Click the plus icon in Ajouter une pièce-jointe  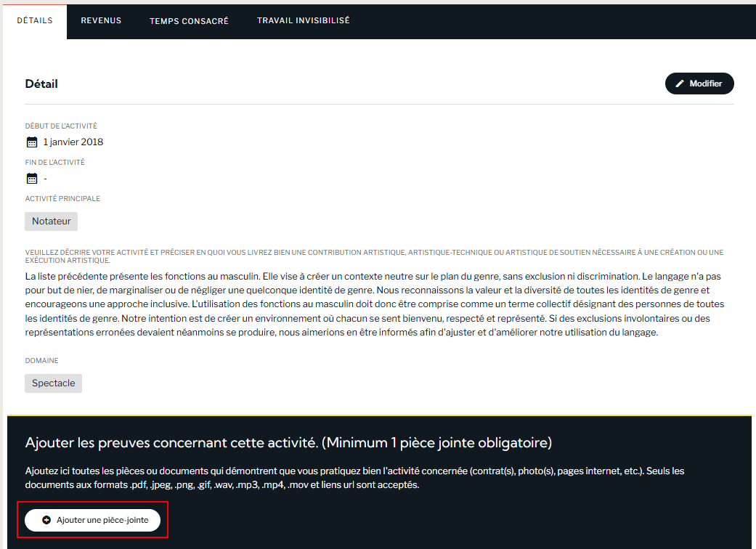(46, 520)
